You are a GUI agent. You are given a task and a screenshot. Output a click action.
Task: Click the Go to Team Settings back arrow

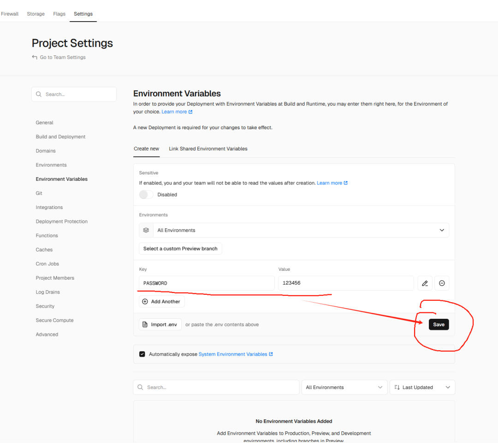point(35,57)
